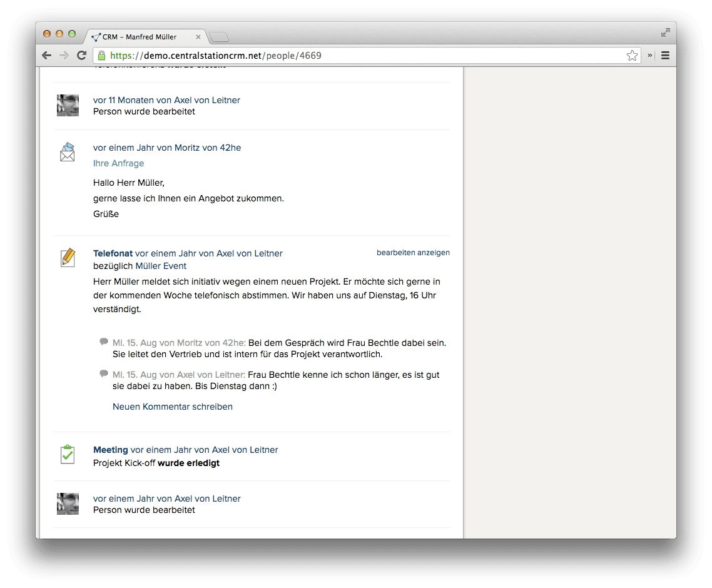Click the bearbeiten link on Telefonat note

tap(396, 253)
